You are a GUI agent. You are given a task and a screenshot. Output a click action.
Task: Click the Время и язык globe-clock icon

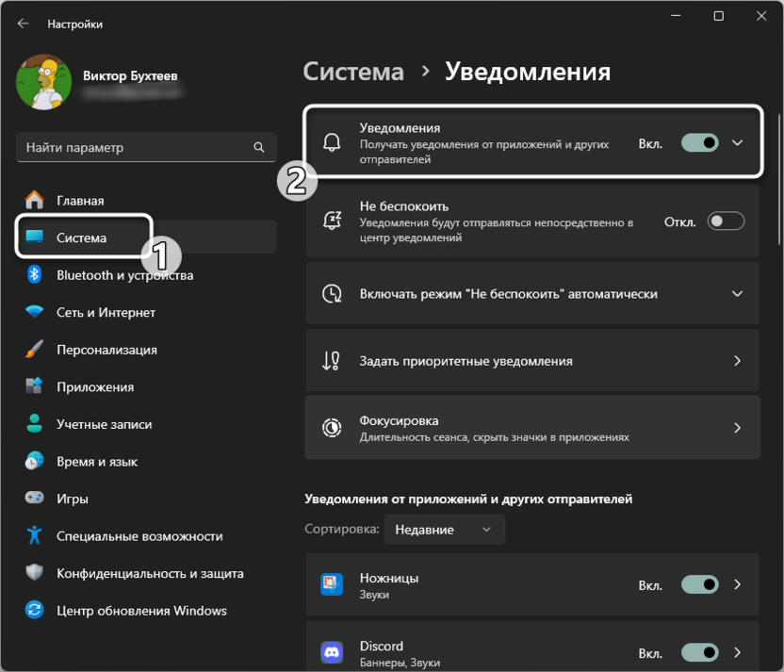click(35, 461)
